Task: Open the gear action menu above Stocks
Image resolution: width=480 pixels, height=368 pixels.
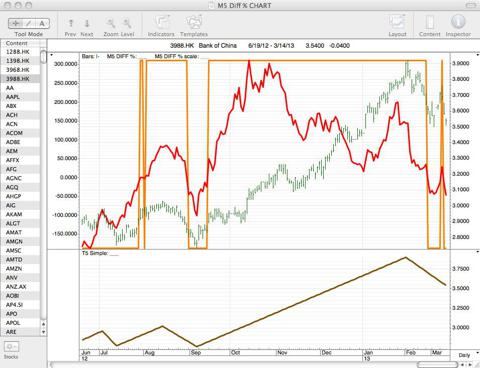Action: pyautogui.click(x=11, y=347)
